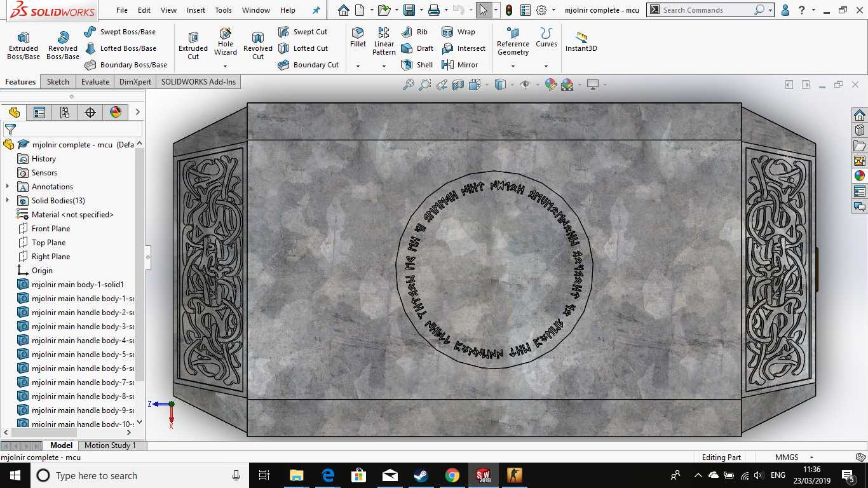Toggle Hide/Show Items eye icon
Image resolution: width=868 pixels, height=488 pixels.
[x=526, y=85]
